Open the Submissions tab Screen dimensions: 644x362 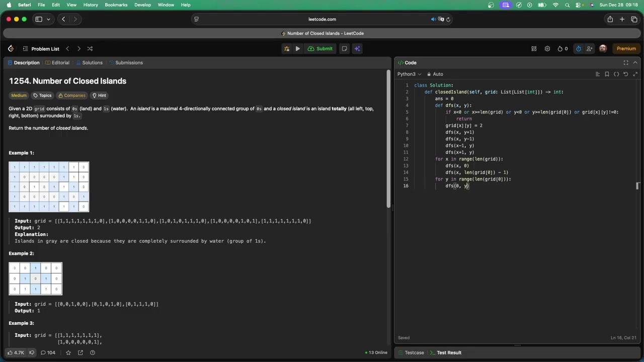click(x=126, y=63)
